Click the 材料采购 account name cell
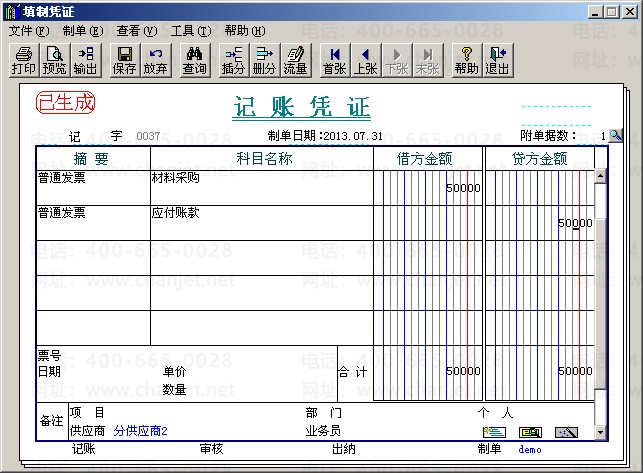 262,188
